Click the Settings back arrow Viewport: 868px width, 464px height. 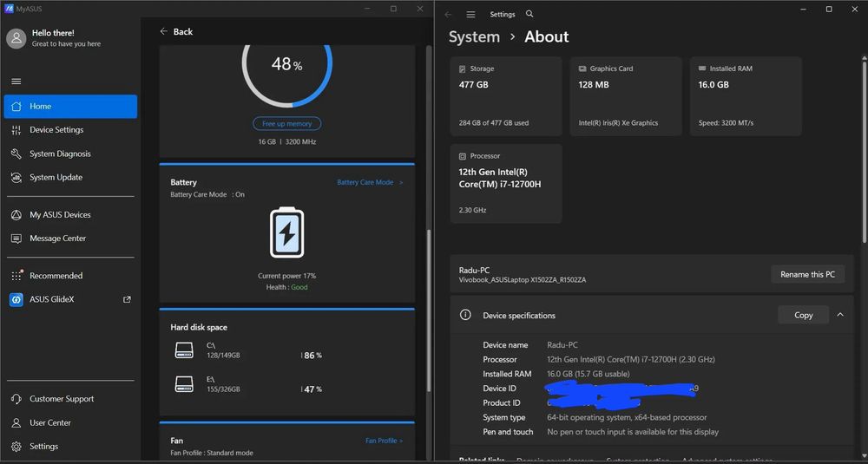pos(449,15)
